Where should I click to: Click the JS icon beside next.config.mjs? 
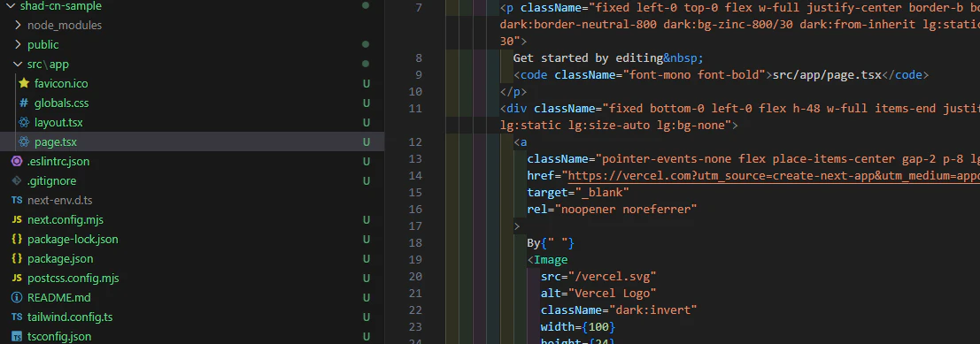(x=17, y=220)
